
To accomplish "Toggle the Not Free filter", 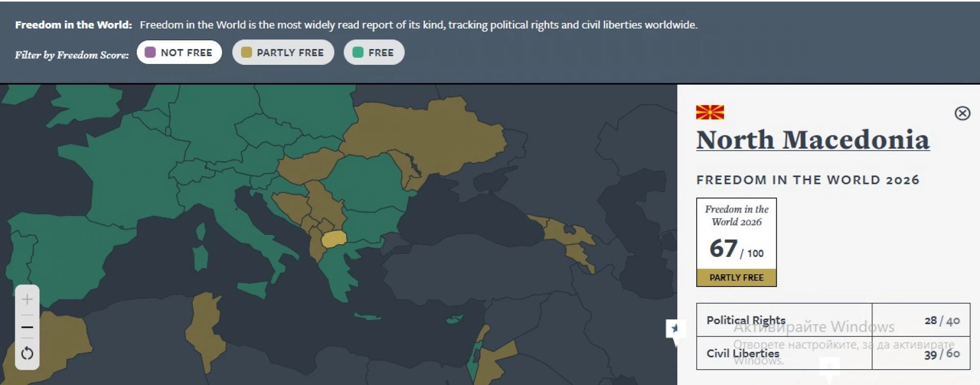I will click(179, 53).
